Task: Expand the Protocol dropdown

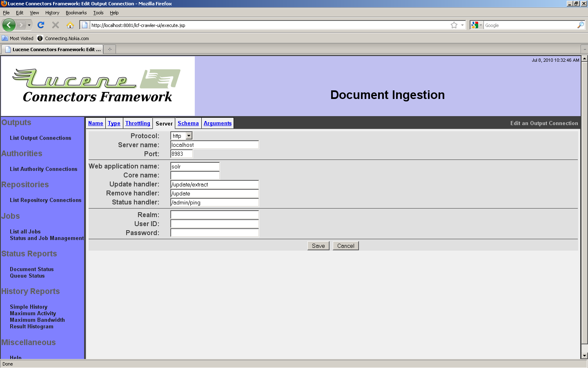Action: [189, 136]
